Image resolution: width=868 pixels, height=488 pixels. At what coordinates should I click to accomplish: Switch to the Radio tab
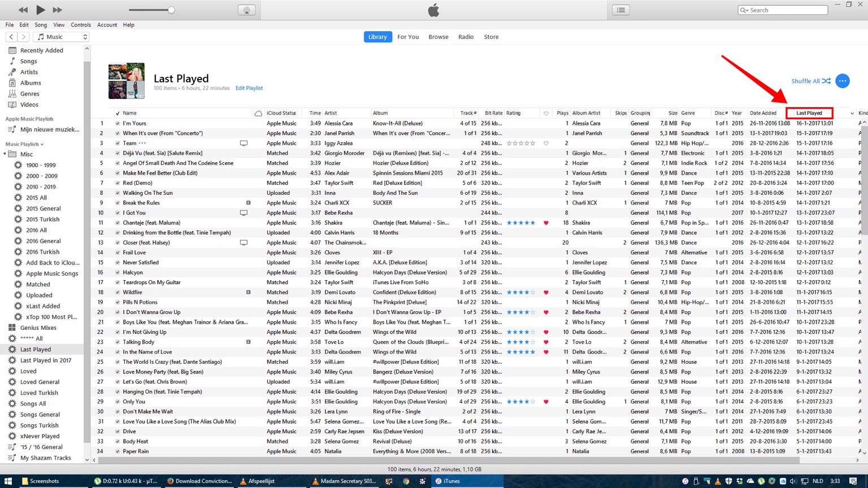[466, 37]
